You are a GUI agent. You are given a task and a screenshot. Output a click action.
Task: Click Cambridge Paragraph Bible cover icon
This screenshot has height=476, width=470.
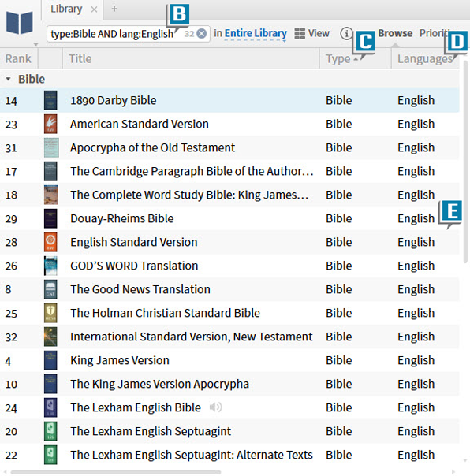click(x=50, y=171)
